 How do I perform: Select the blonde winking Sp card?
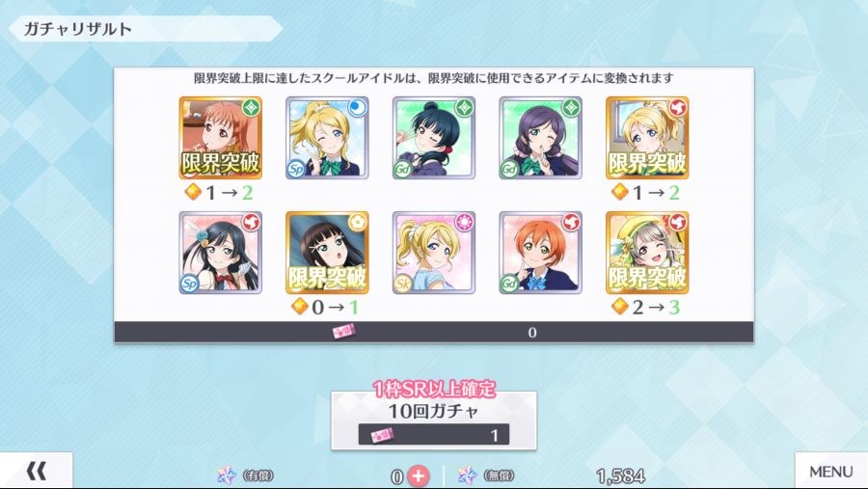[x=327, y=138]
